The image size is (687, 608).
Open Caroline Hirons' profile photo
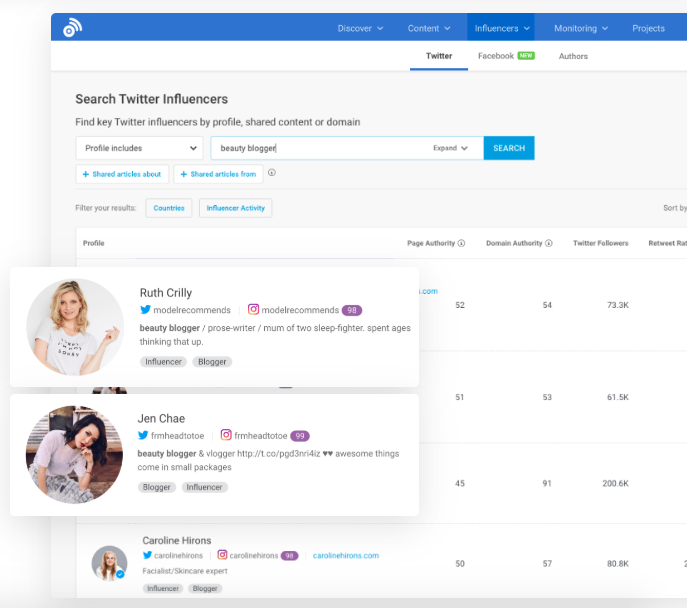point(109,563)
